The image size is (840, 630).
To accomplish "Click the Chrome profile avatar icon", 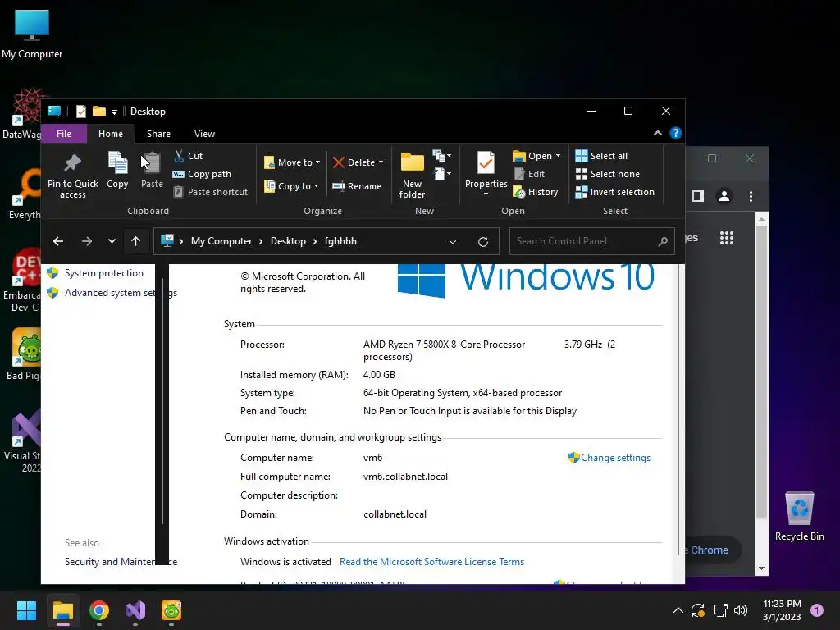I will (x=724, y=196).
